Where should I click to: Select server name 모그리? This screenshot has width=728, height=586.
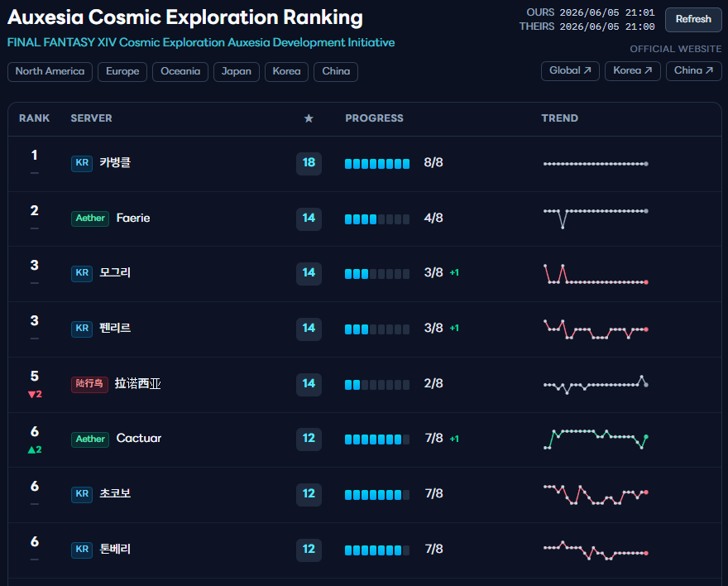(x=115, y=272)
